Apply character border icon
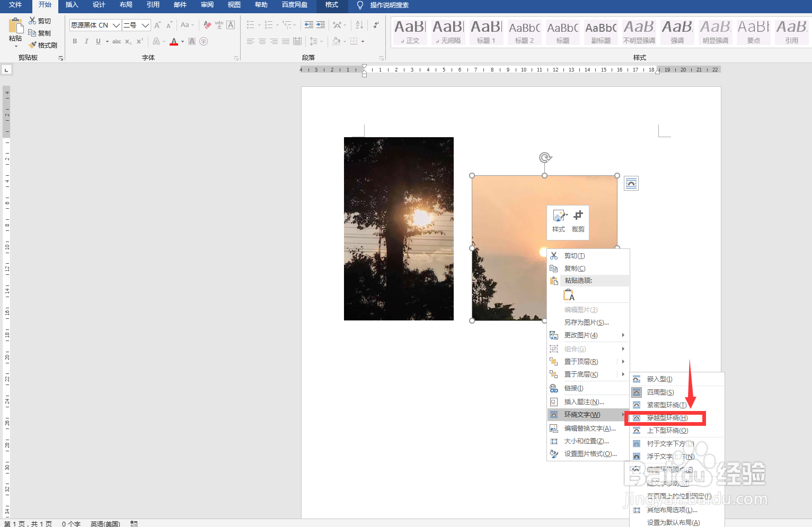Screen dimensions: 812x527 tap(231, 25)
